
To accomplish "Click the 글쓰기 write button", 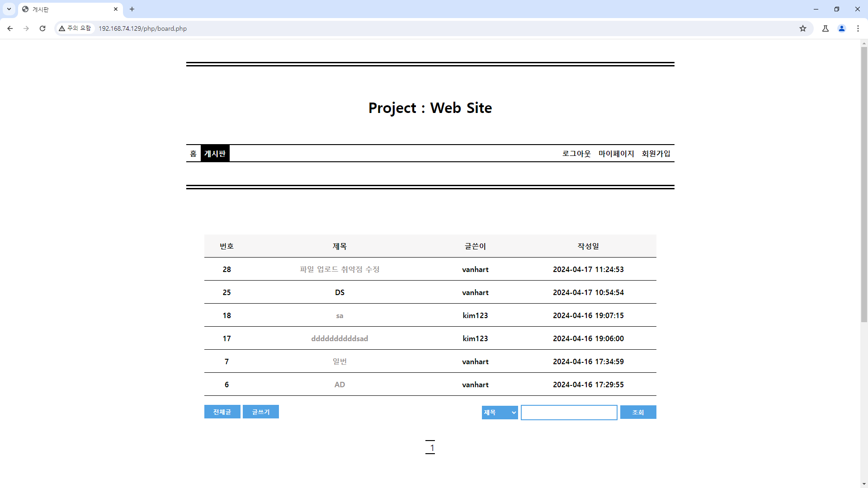I will (261, 412).
